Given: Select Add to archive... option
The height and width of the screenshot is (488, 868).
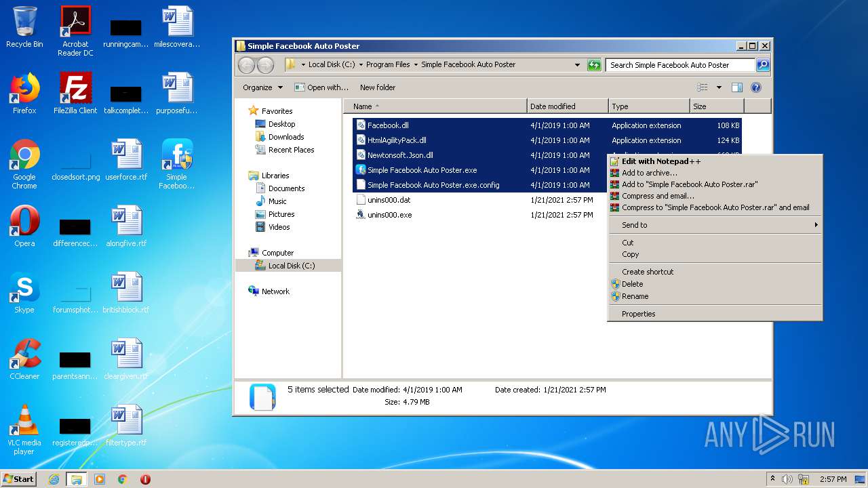Looking at the screenshot, I should tap(715, 173).
